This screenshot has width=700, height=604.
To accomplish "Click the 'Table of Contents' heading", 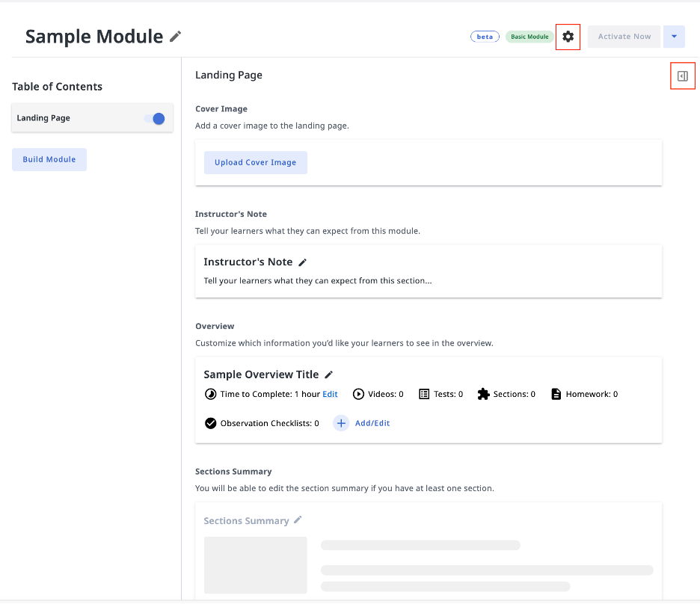I will [57, 87].
